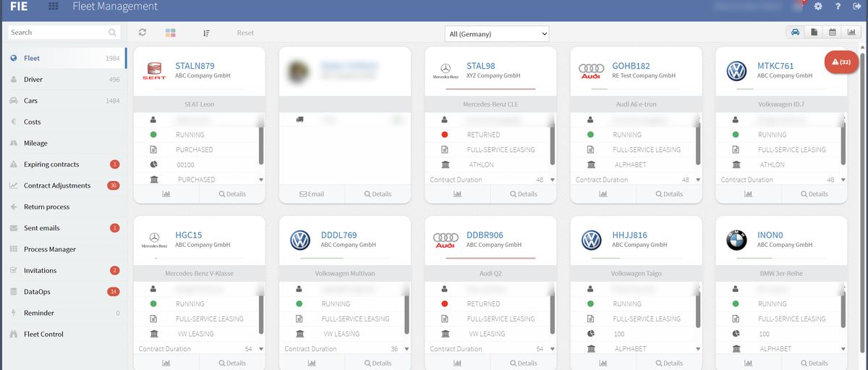Switch to calendar view icon

(x=832, y=33)
